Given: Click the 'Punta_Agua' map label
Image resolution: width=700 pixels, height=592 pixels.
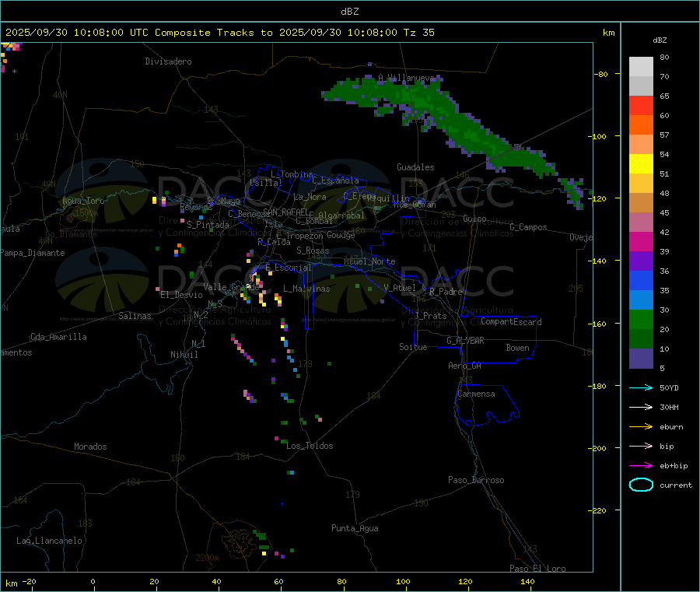Looking at the screenshot, I should [355, 528].
